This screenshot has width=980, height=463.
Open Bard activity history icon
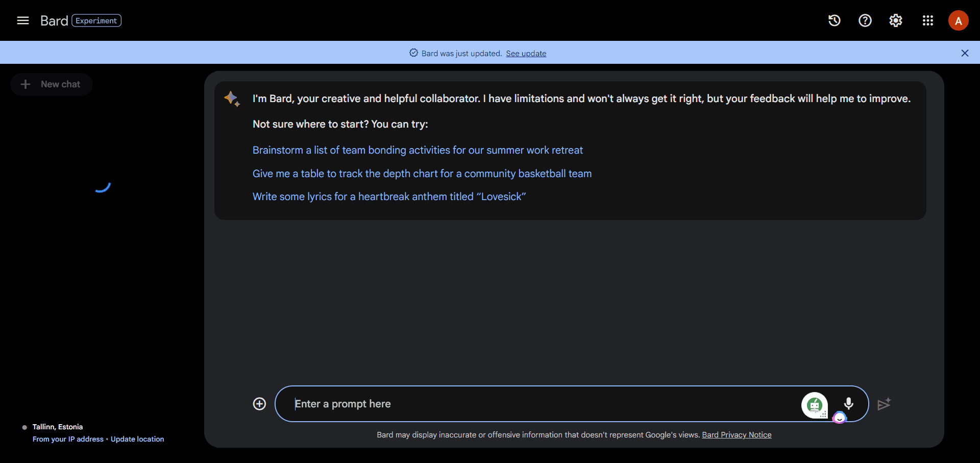[835, 20]
